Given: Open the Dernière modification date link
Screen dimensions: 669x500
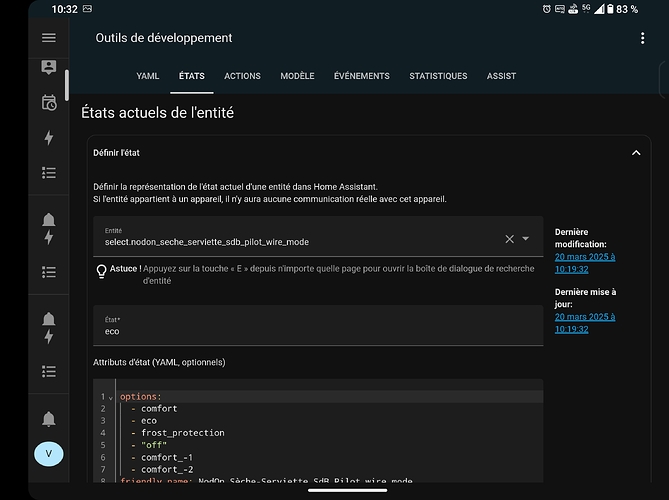Looking at the screenshot, I should point(585,263).
